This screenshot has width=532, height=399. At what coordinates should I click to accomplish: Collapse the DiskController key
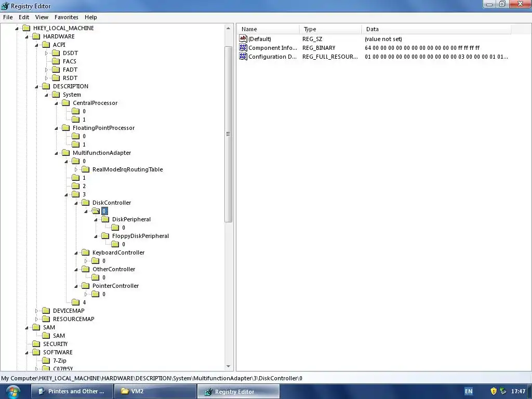76,203
